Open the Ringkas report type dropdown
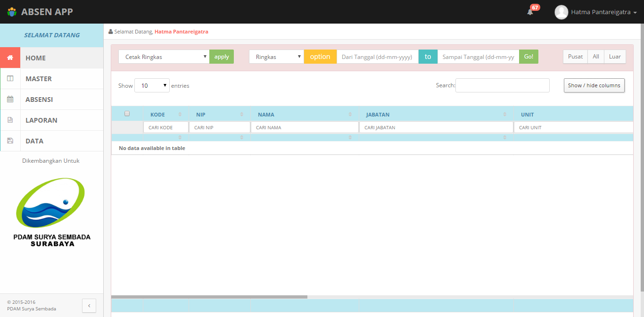 [x=276, y=57]
